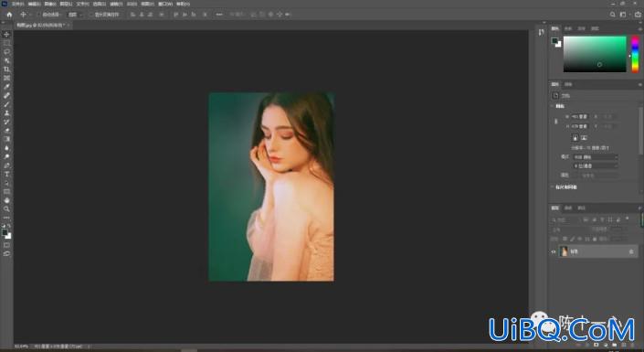Open the Window menu
The width and height of the screenshot is (644, 352).
tap(165, 4)
